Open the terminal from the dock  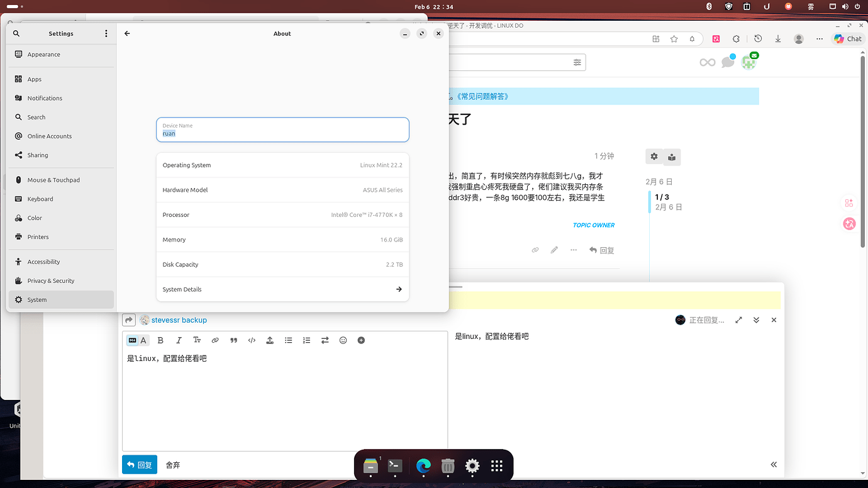pos(395,466)
